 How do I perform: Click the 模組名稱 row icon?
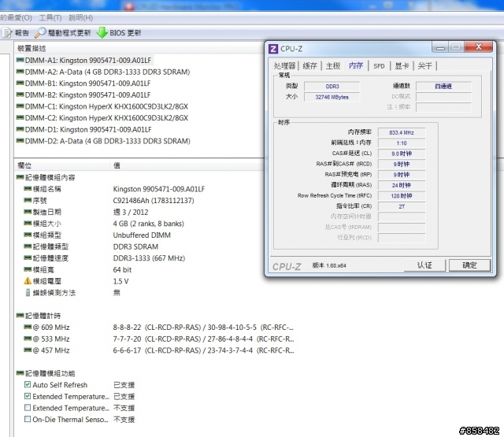(28, 189)
